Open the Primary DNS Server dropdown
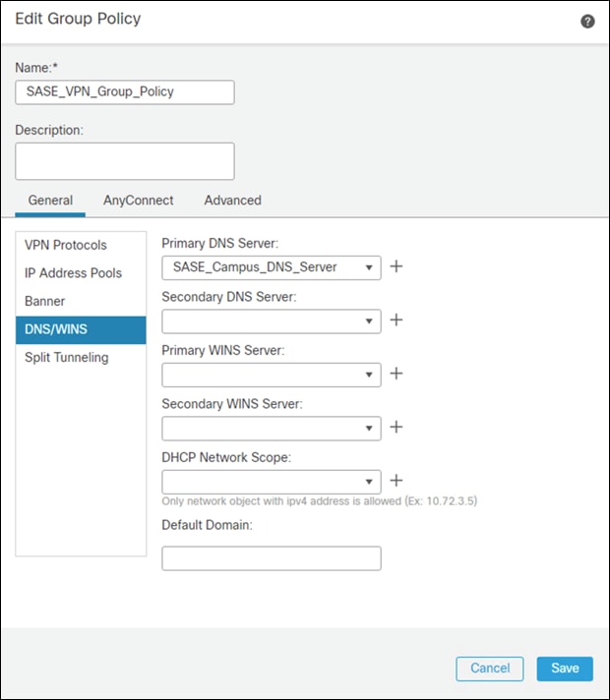The image size is (610, 700). 272,267
